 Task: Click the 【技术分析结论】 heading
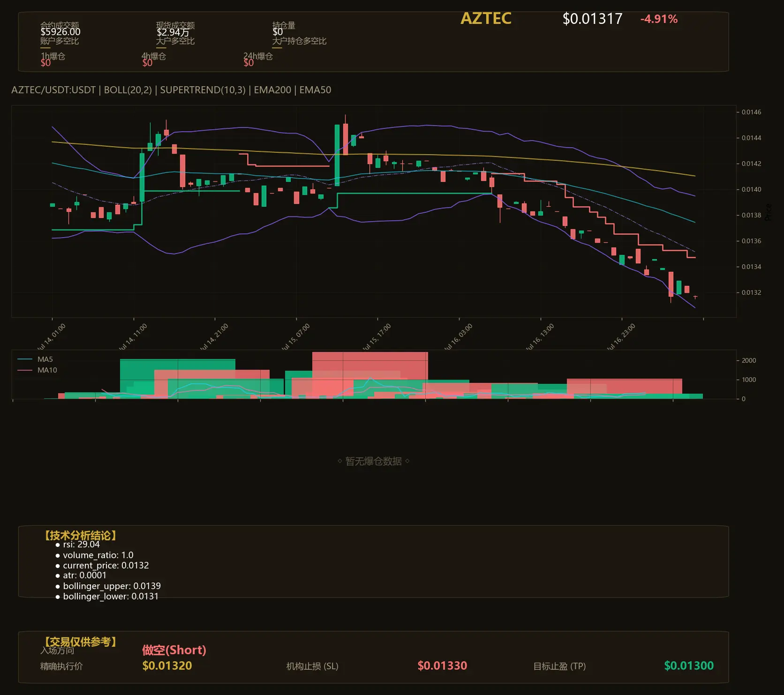click(81, 535)
